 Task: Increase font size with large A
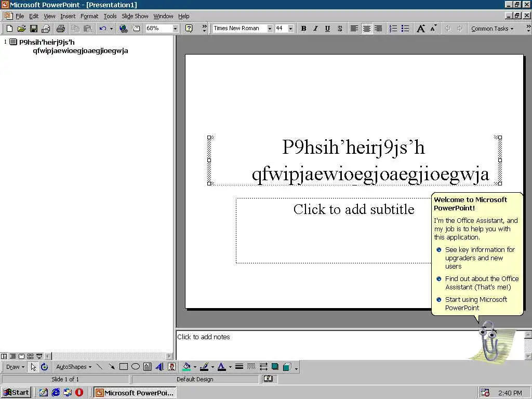[421, 29]
